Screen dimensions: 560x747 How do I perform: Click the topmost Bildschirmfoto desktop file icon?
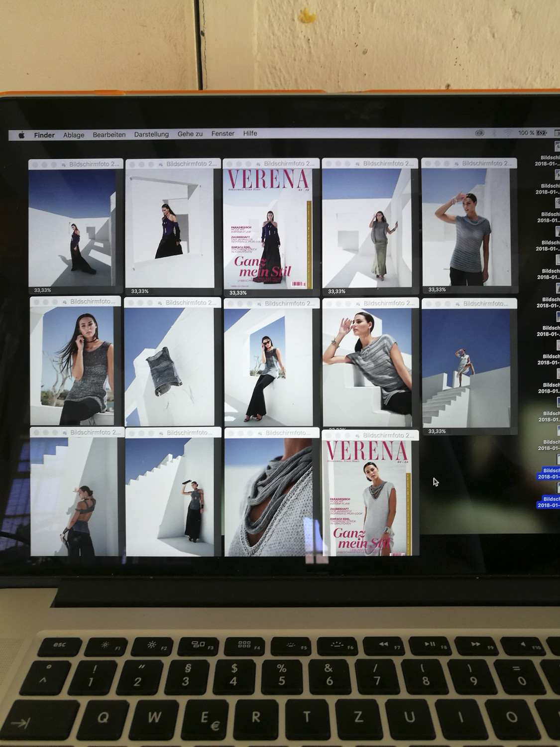coord(557,146)
